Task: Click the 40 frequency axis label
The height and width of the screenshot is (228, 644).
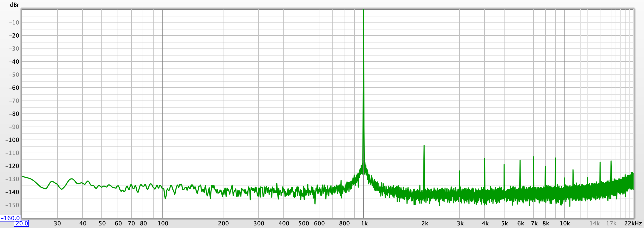Action: click(x=83, y=224)
